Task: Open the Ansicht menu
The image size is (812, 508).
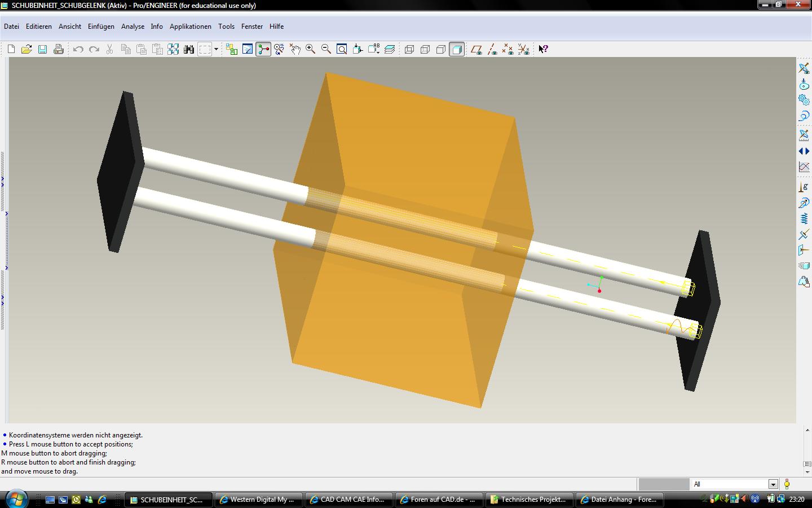Action: point(70,27)
